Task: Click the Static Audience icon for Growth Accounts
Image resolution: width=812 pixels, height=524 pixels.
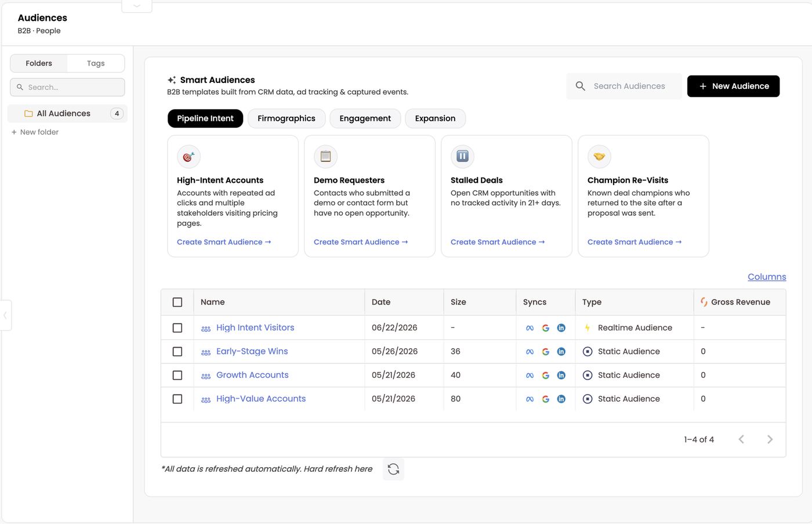Action: 588,375
